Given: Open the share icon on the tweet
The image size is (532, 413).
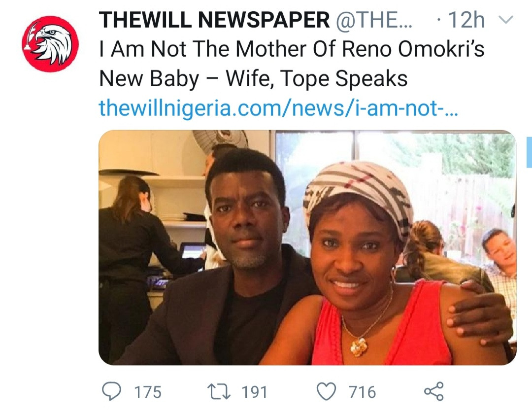Looking at the screenshot, I should click(434, 391).
